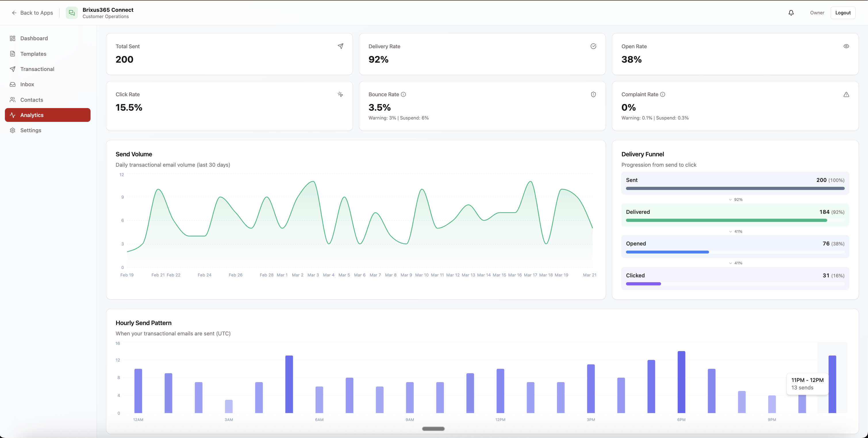Viewport: 868px width, 438px height.
Task: Click the Mar 17 peak on Send Volume chart
Action: 530,182
